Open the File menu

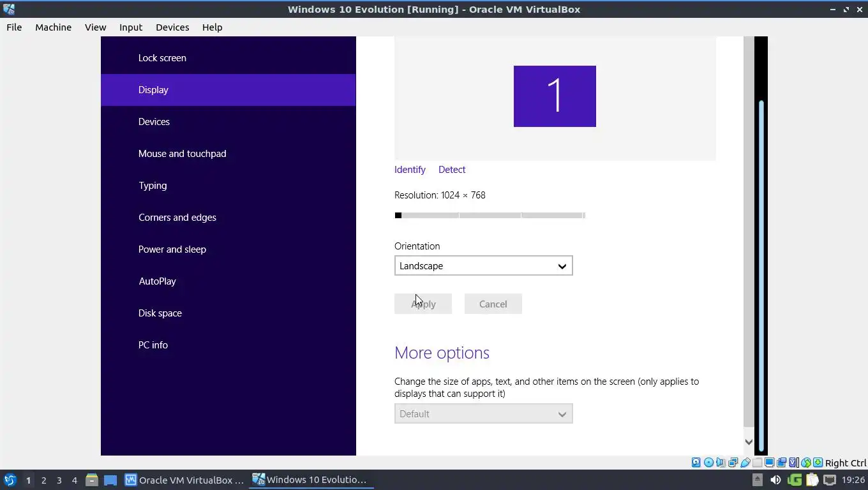click(14, 27)
